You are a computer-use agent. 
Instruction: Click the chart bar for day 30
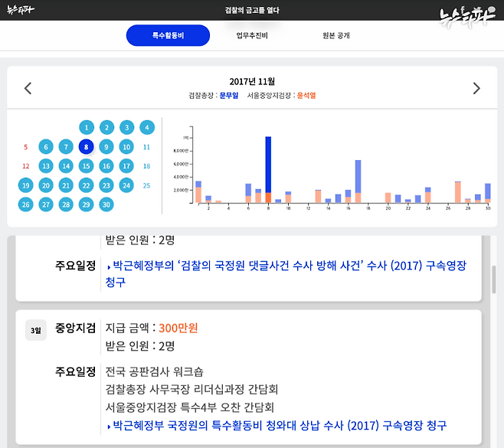tap(488, 193)
